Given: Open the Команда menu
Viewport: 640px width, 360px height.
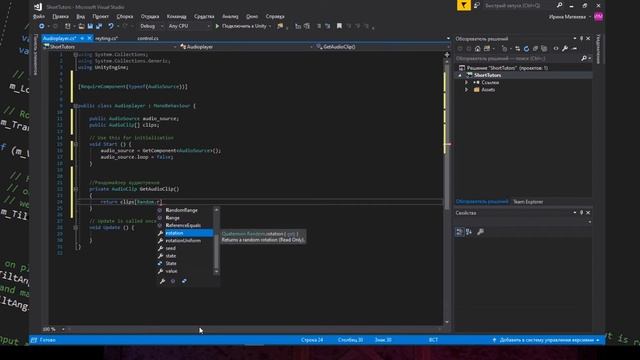Looking at the screenshot, I should tap(176, 16).
